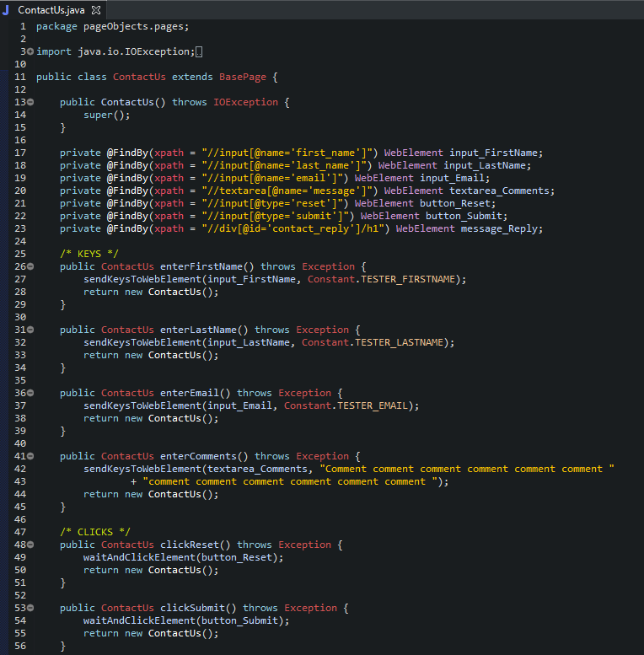Click the input_LastName field declaration

484,165
